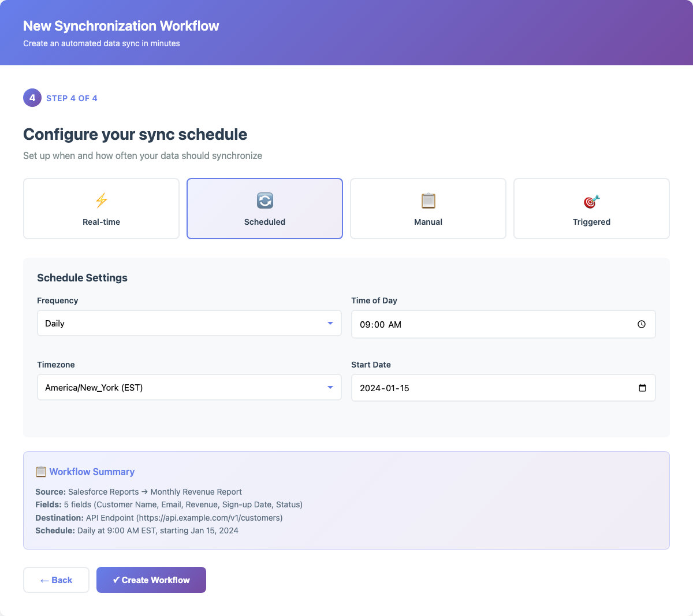The image size is (693, 616).
Task: Click the clipboard icon on Manual card
Action: (428, 201)
